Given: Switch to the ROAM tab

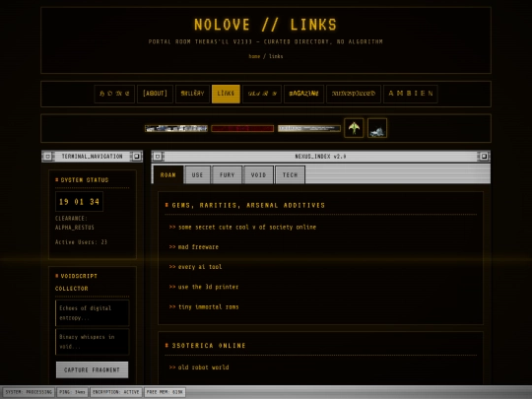Looking at the screenshot, I should (168, 175).
